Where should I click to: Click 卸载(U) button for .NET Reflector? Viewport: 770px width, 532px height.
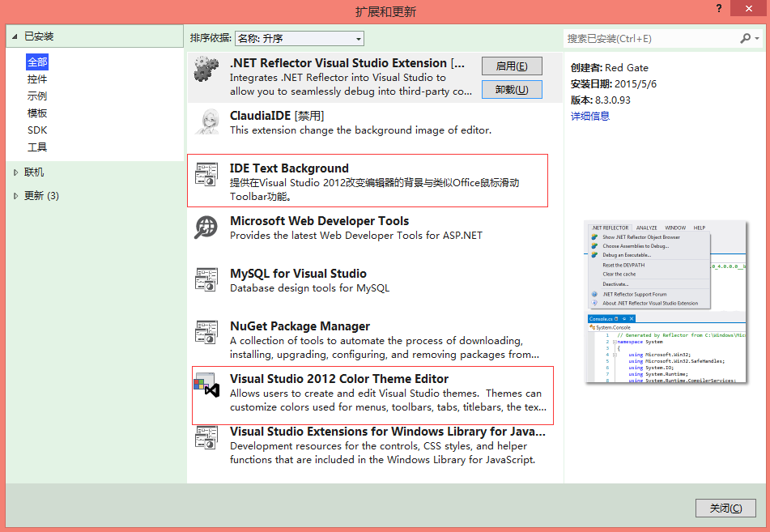(512, 89)
